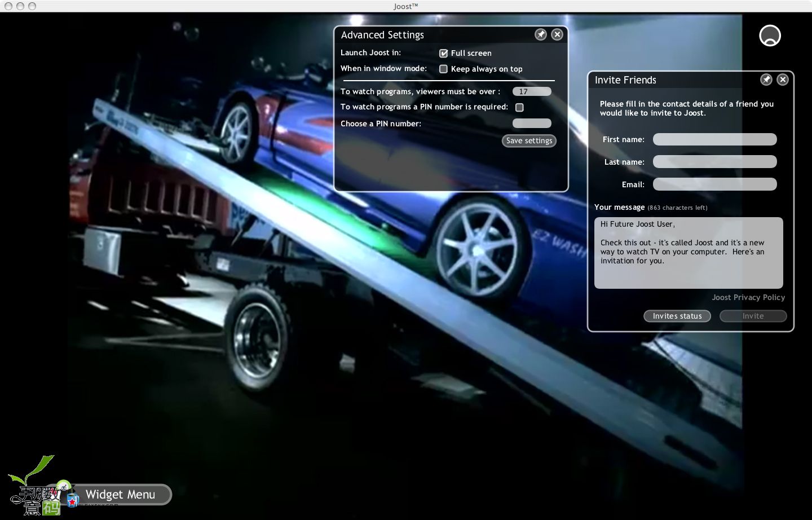Click the Choose a PIN number field
This screenshot has width=812, height=520.
[x=532, y=123]
